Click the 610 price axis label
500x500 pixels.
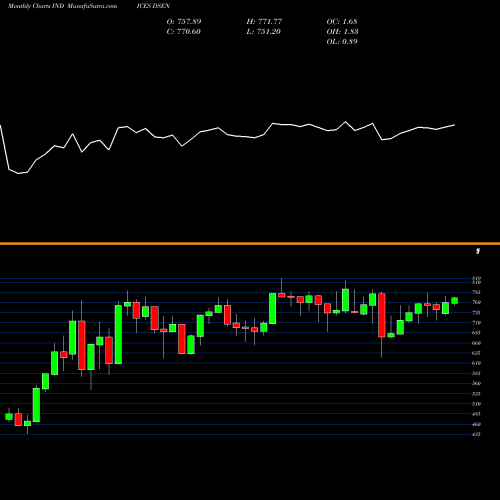pos(477,363)
